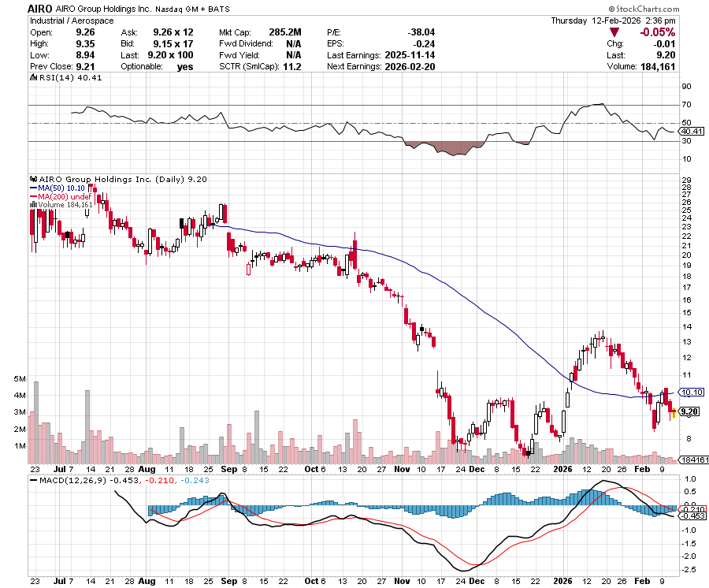
Task: Click the Nov label on price panel date axis
Action: [402, 469]
